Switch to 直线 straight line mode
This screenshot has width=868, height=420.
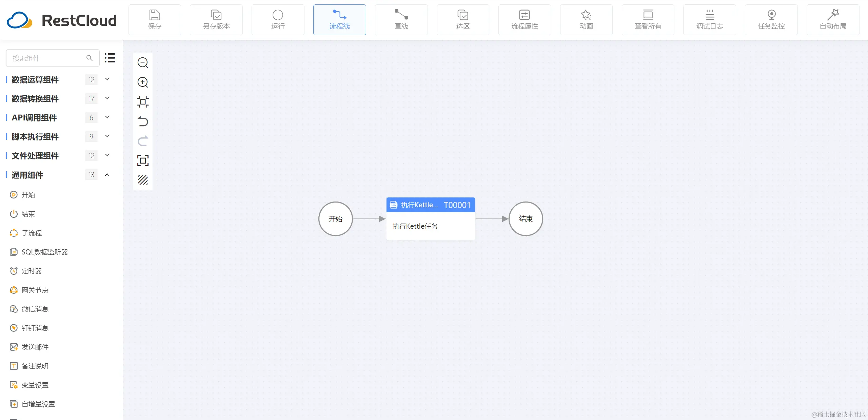click(x=401, y=20)
